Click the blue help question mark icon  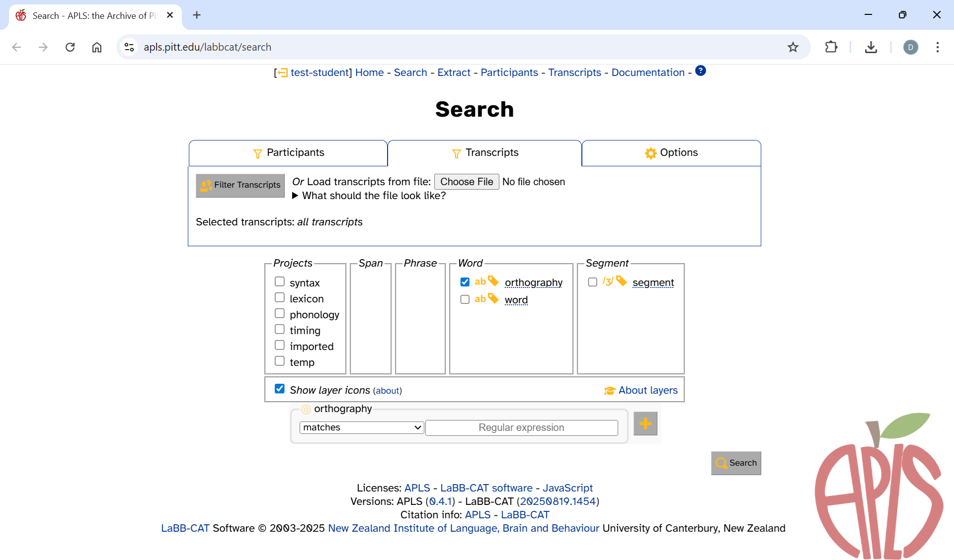pos(700,71)
